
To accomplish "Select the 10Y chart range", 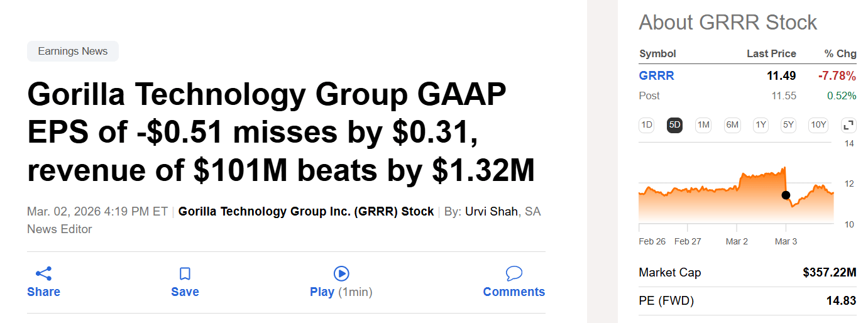I will click(x=818, y=125).
